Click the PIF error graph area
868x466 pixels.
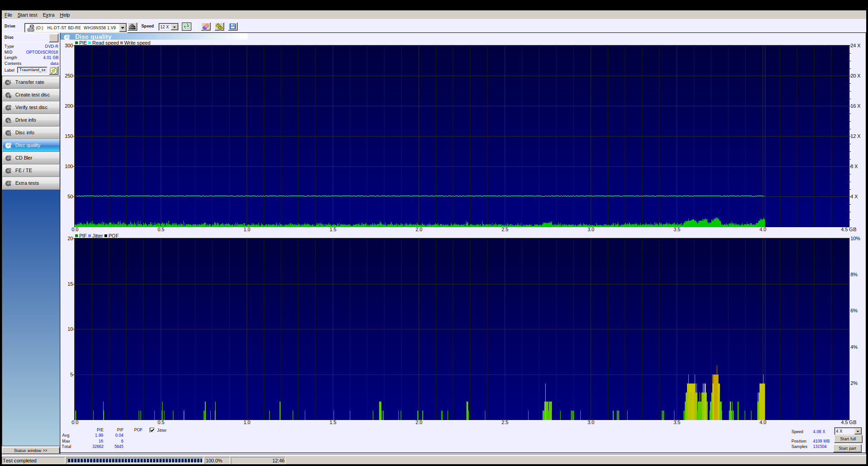pyautogui.click(x=462, y=329)
